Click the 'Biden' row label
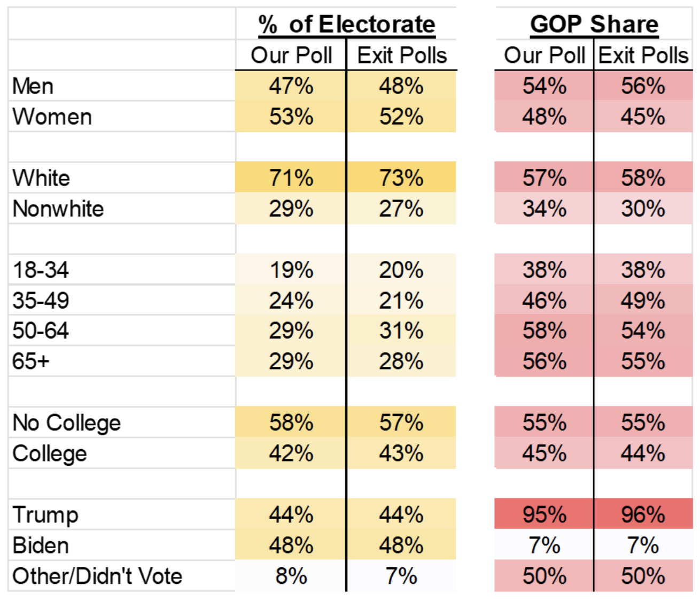Screen dimensions: 700x601 [41, 546]
